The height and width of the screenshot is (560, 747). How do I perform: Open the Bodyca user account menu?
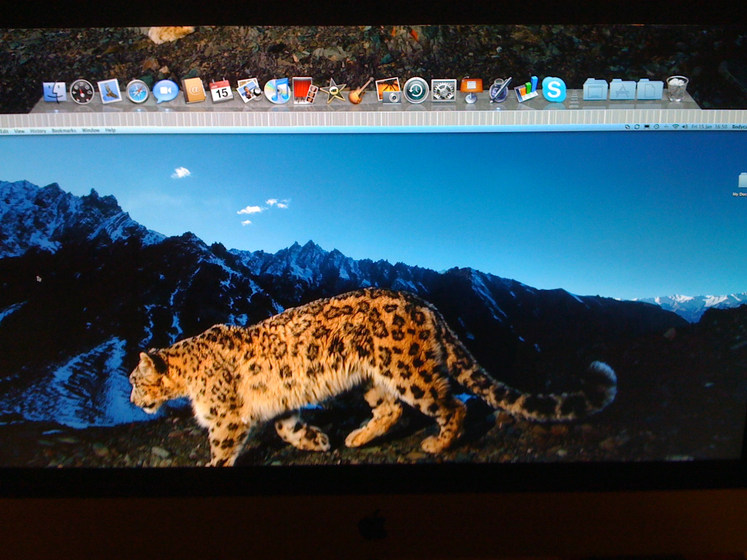(739, 127)
